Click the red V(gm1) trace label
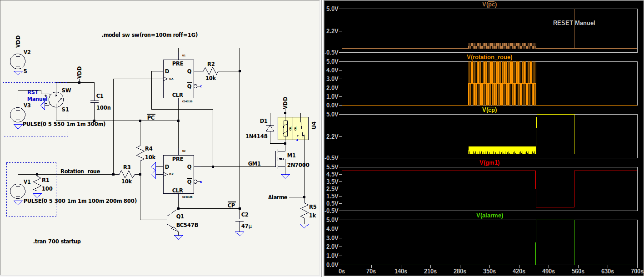The image size is (644, 277). pos(489,162)
